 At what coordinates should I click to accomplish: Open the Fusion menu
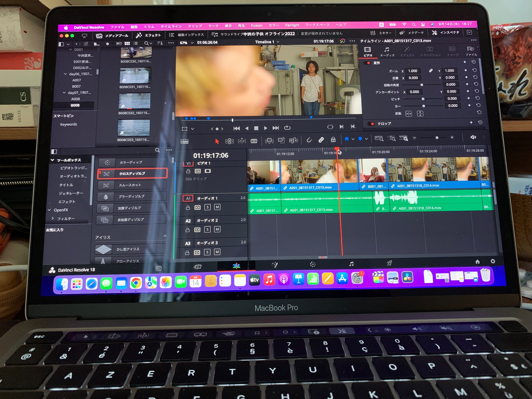pos(257,26)
